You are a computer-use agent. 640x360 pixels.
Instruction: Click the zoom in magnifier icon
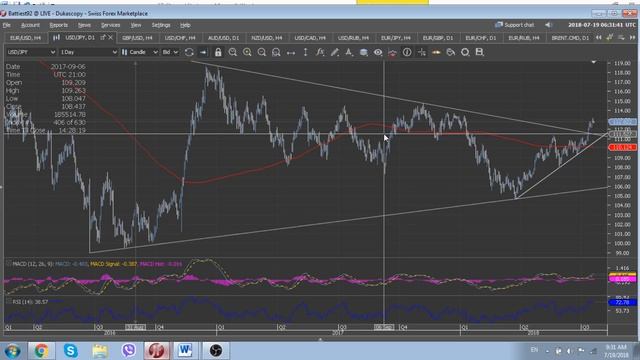pyautogui.click(x=247, y=52)
